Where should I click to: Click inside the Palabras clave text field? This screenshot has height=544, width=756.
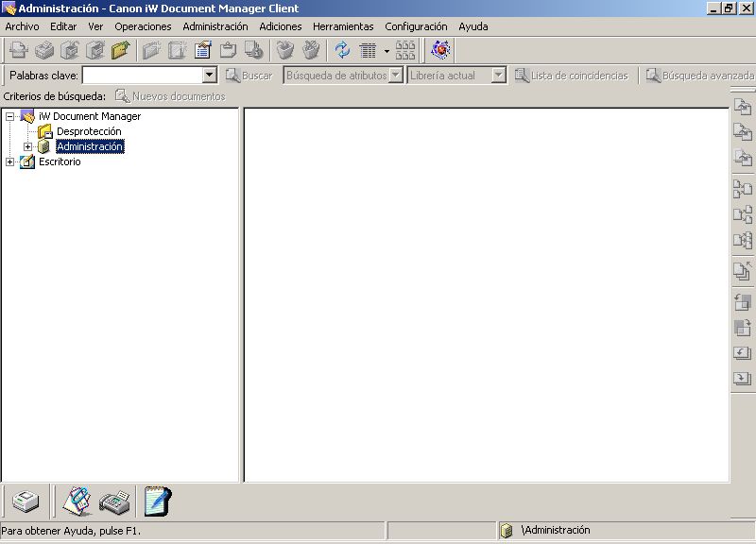tap(143, 76)
